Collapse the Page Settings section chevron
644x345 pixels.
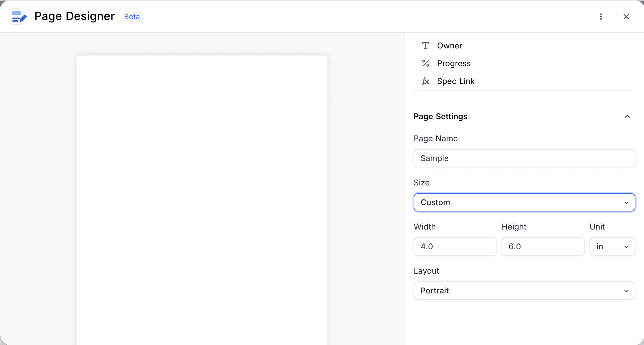pyautogui.click(x=627, y=116)
